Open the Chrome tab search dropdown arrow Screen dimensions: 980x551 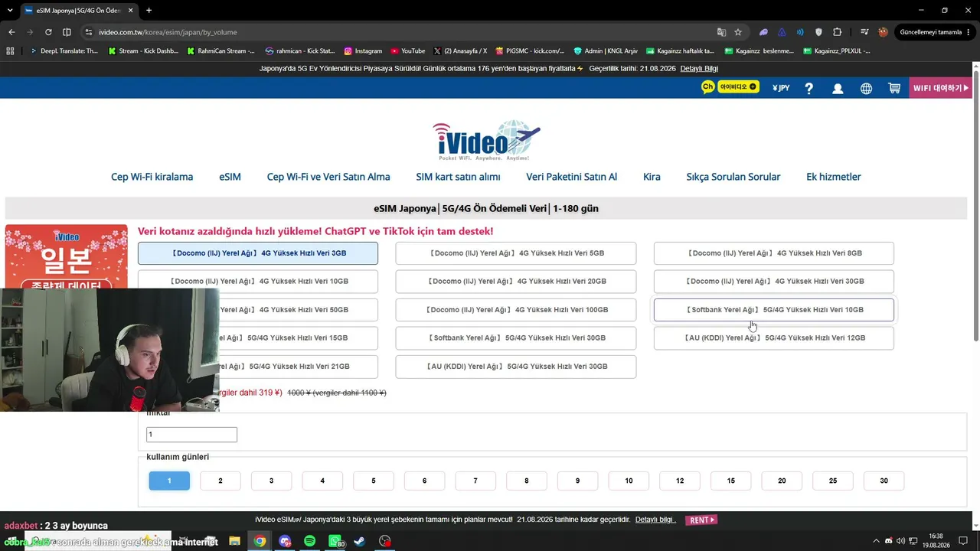click(11, 11)
